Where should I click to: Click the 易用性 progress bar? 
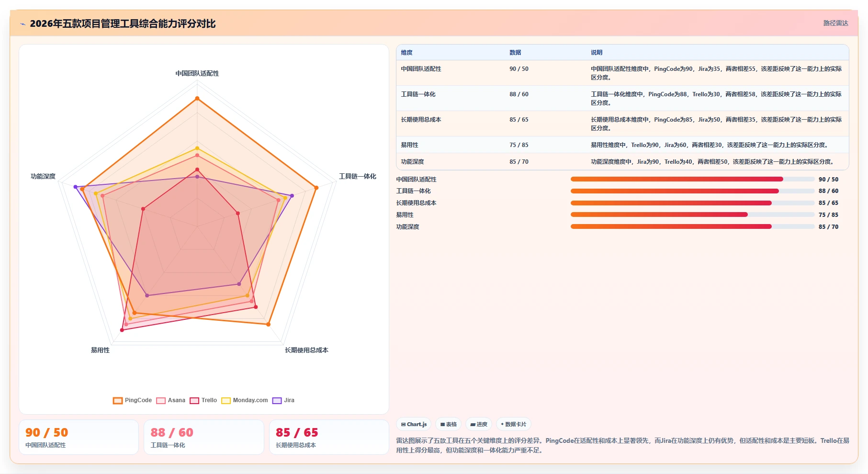pos(692,214)
